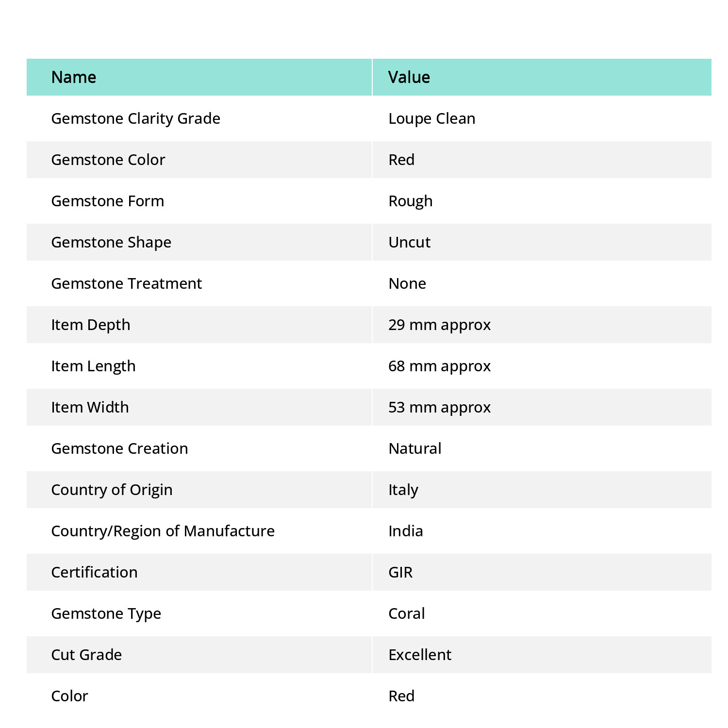Click the 53 mm approx width value
The image size is (728, 728).
pyautogui.click(x=440, y=408)
